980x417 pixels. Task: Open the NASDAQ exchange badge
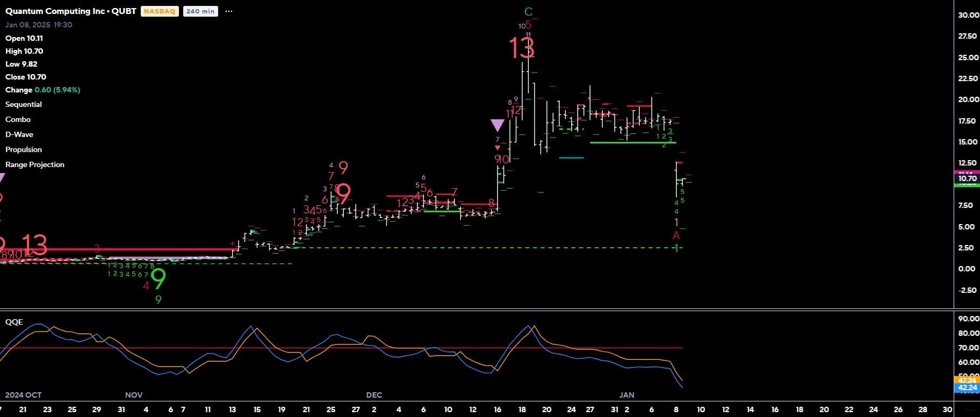click(160, 11)
